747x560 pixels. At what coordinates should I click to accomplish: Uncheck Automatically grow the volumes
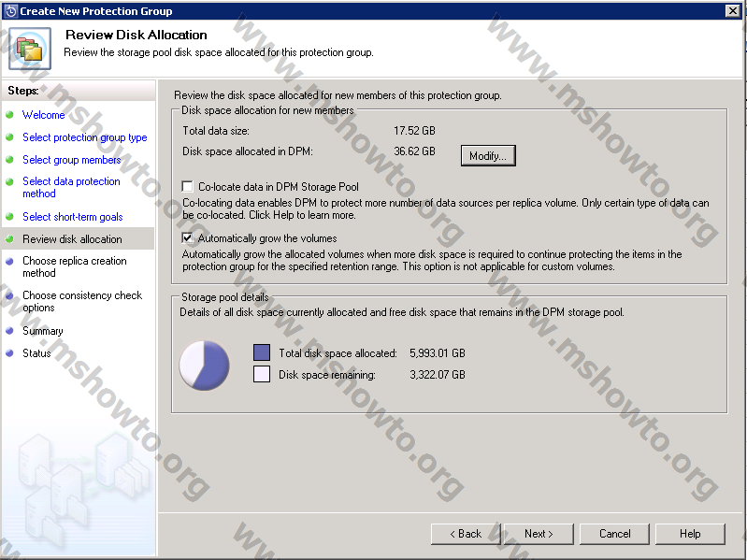188,238
